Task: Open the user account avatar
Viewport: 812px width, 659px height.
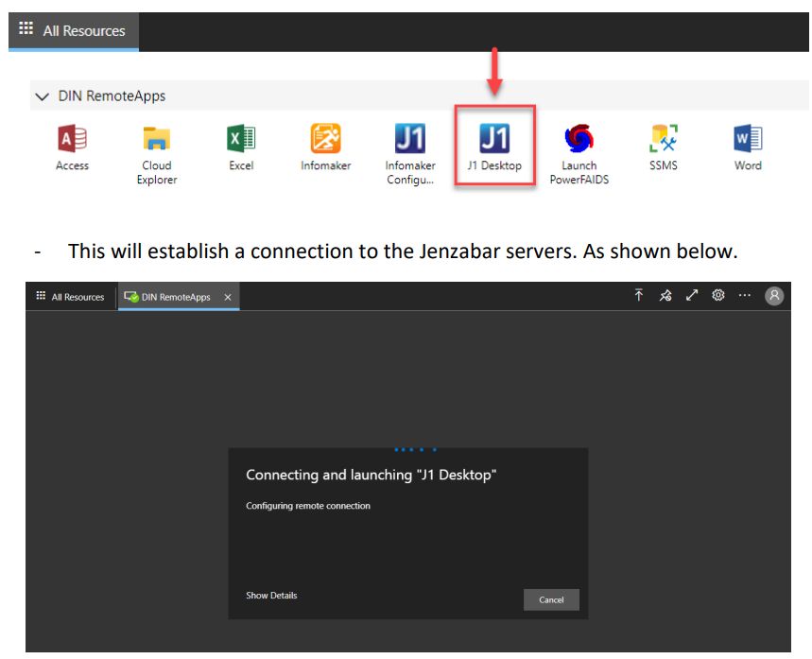Action: [774, 296]
